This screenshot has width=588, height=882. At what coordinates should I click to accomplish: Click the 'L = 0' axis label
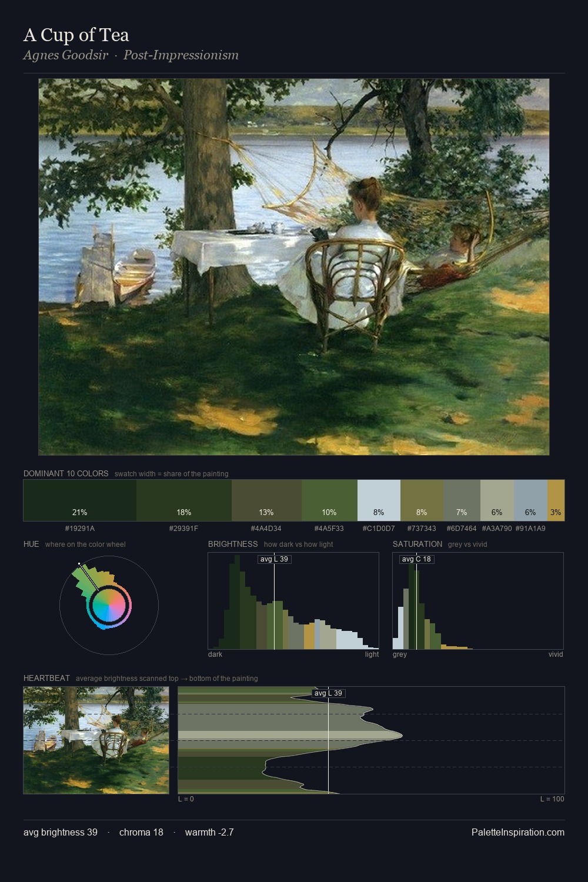click(x=186, y=799)
